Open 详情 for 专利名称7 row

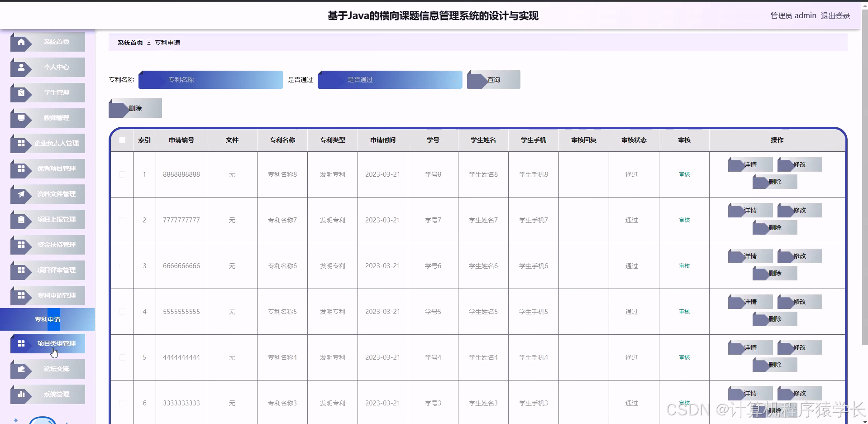[x=750, y=210]
